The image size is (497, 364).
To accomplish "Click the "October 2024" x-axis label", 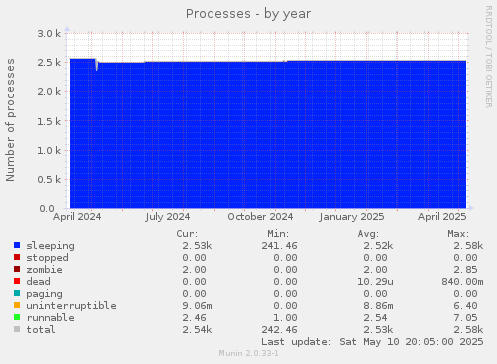I will 260,217.
